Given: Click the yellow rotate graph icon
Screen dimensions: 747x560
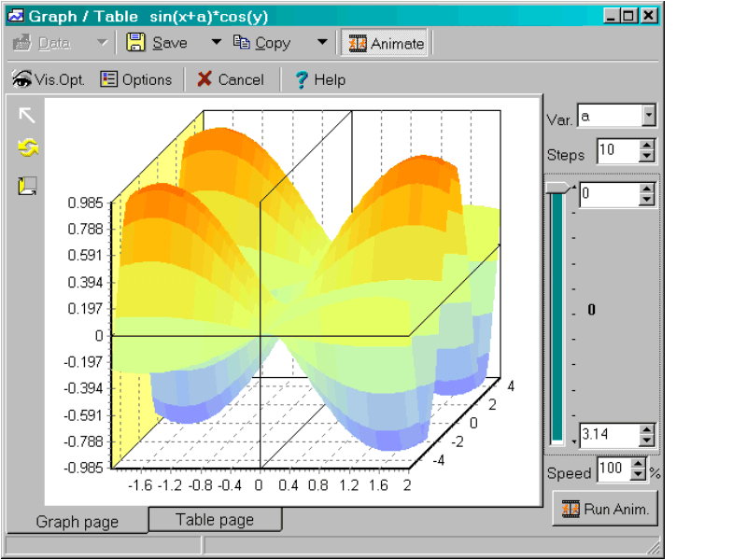Looking at the screenshot, I should (x=27, y=147).
